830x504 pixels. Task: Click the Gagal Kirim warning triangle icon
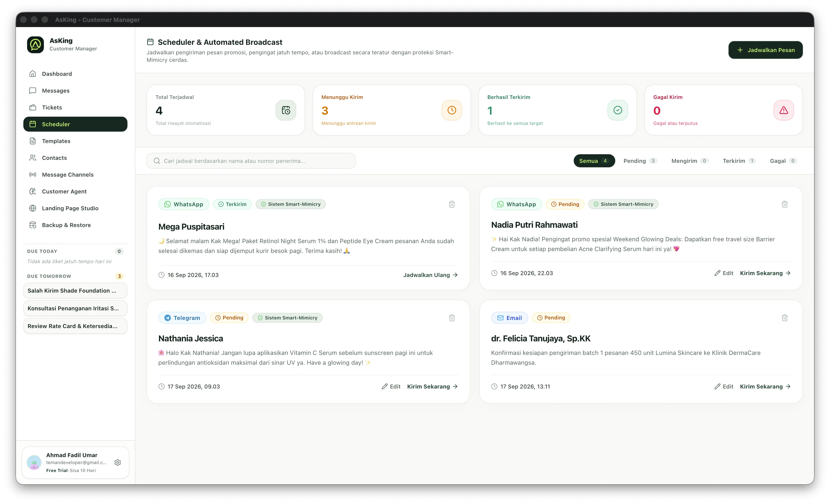pyautogui.click(x=784, y=110)
